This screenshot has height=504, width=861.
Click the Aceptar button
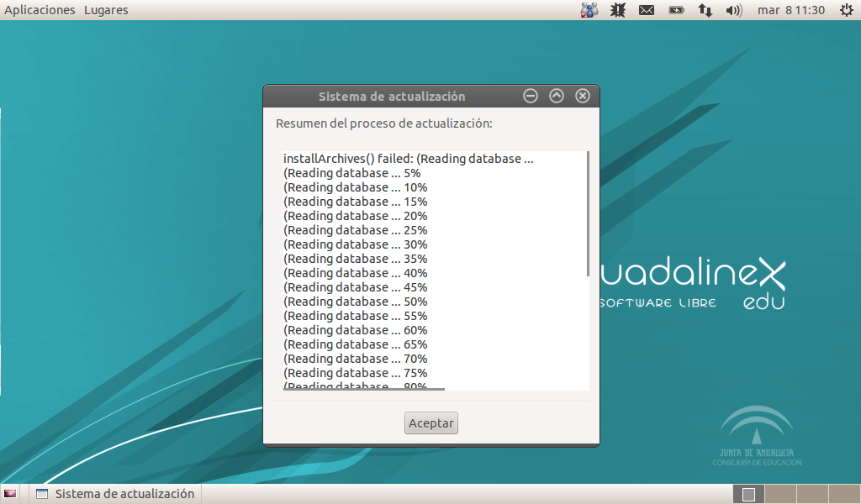tap(431, 423)
